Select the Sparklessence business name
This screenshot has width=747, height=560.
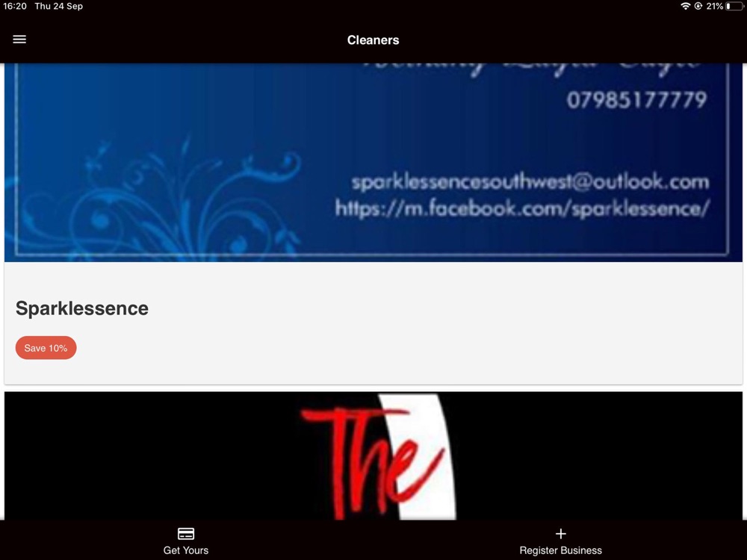coord(82,308)
